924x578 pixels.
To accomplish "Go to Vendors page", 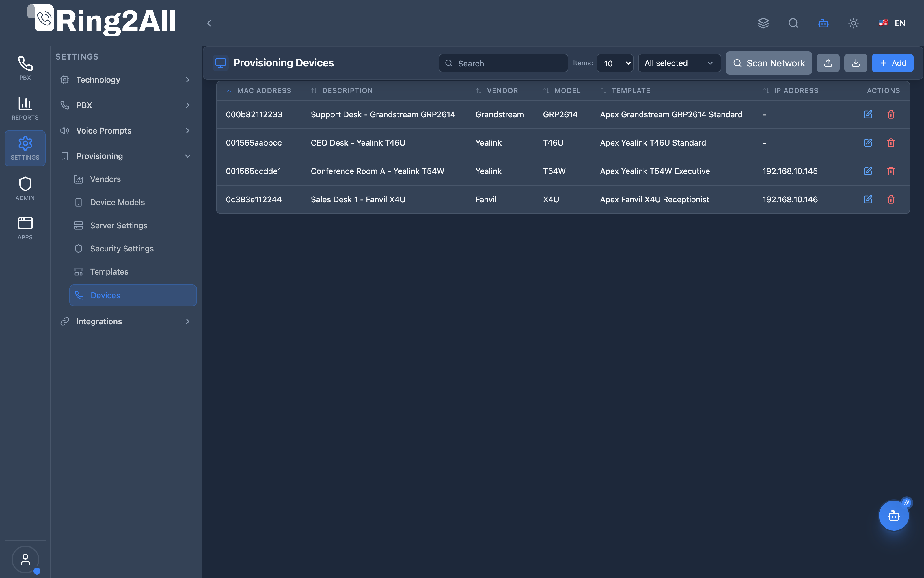I will (133, 179).
